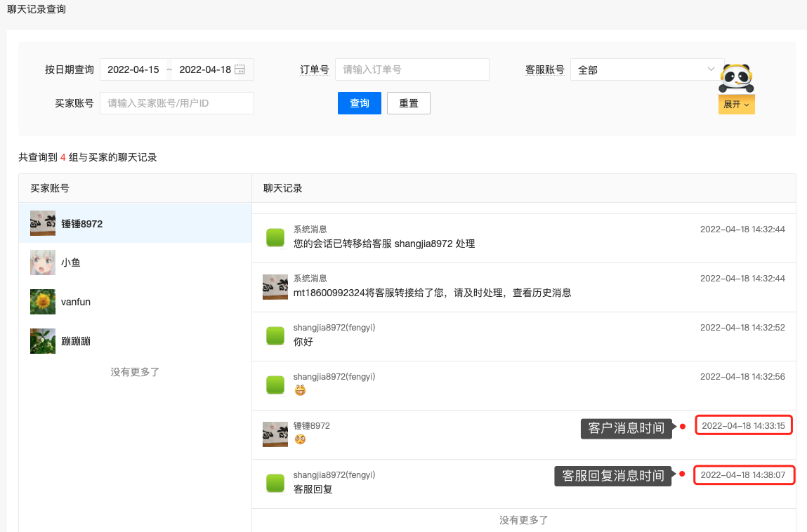This screenshot has width=807, height=532.
Task: Focus the 买家账号 buyer account input
Action: pyautogui.click(x=176, y=103)
